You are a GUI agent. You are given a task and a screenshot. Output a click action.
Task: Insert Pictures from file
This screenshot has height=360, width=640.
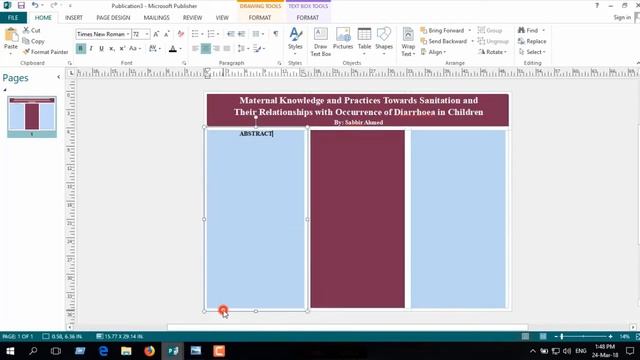[x=343, y=39]
